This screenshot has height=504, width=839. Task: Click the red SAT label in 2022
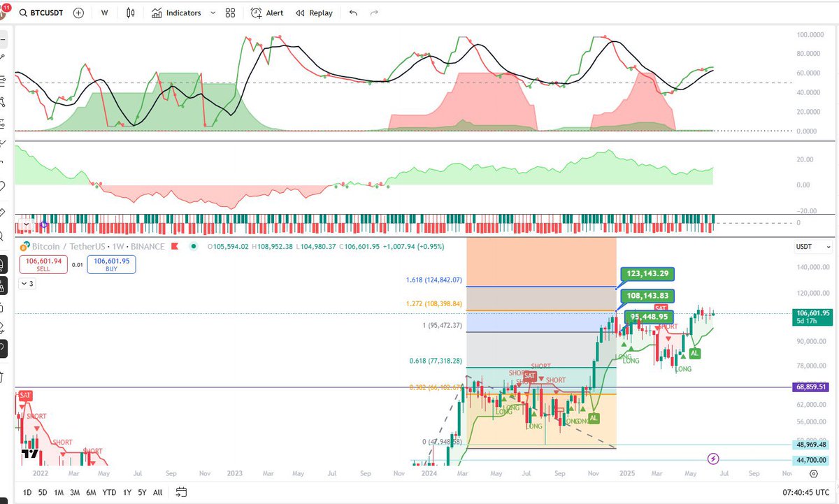(25, 396)
